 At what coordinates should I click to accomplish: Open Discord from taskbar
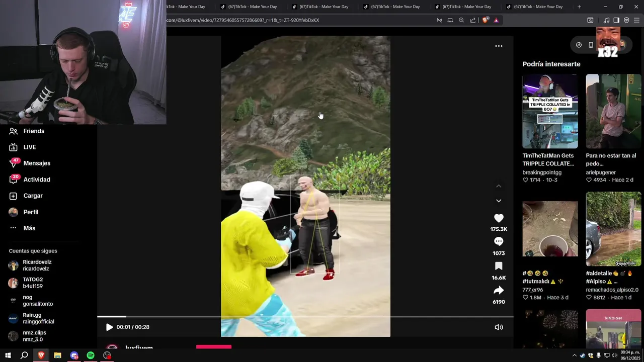click(x=74, y=355)
